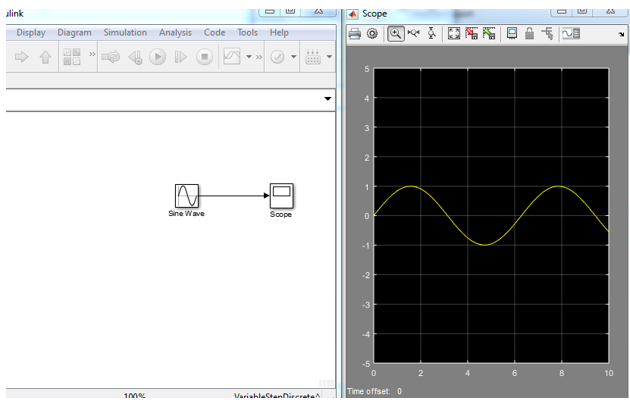The height and width of the screenshot is (400, 630).
Task: Select the Scope block in the diagram
Action: tap(281, 195)
